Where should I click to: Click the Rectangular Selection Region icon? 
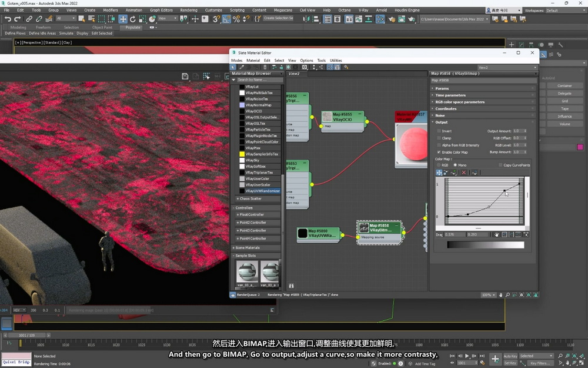[101, 19]
